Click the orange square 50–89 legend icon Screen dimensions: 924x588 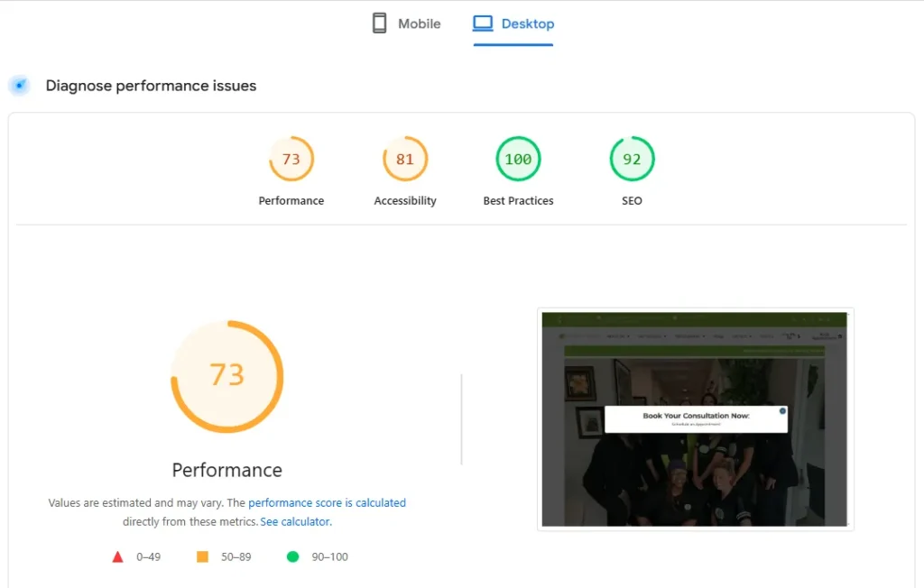pos(202,557)
